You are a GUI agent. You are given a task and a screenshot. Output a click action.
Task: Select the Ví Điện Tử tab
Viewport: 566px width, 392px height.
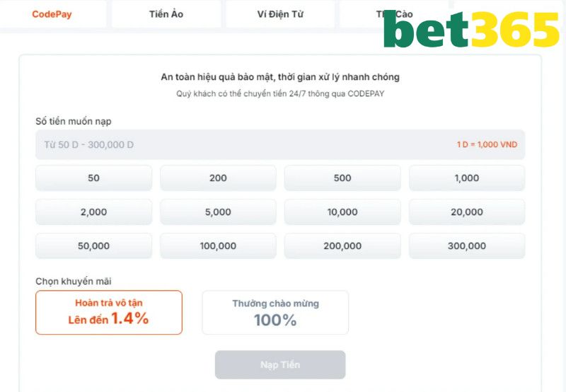[280, 14]
